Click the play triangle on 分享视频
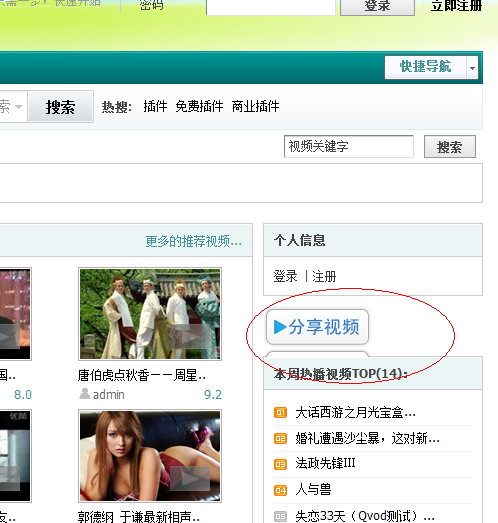Image resolution: width=498 pixels, height=523 pixels. [x=280, y=327]
